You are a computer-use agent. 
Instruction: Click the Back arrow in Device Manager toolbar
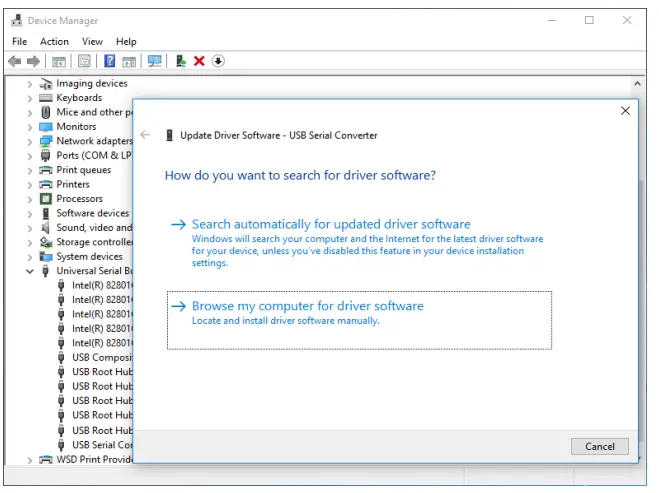[x=15, y=61]
